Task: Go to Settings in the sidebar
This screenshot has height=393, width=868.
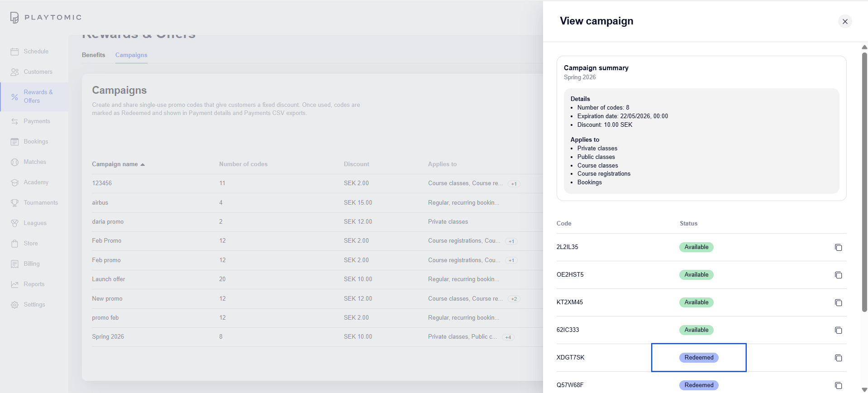Action: coord(34,305)
